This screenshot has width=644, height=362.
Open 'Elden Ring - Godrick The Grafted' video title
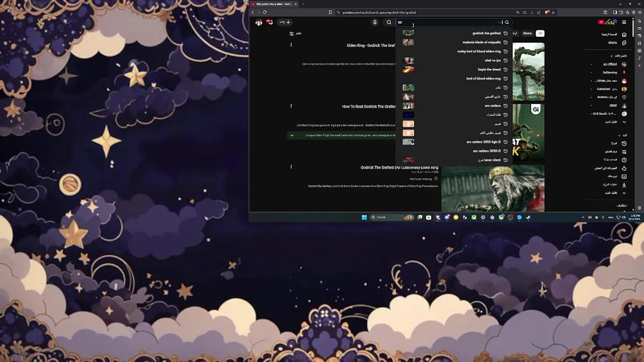click(x=371, y=45)
